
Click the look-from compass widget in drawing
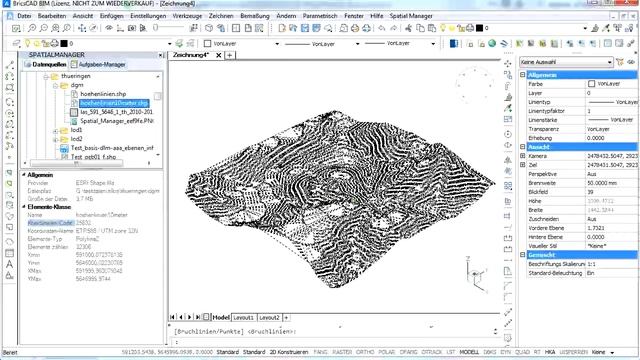pyautogui.click(x=474, y=85)
